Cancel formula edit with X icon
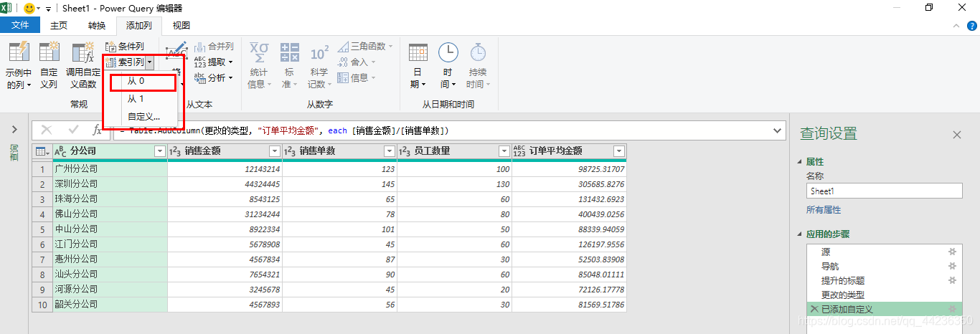The width and height of the screenshot is (980, 334). pos(47,130)
